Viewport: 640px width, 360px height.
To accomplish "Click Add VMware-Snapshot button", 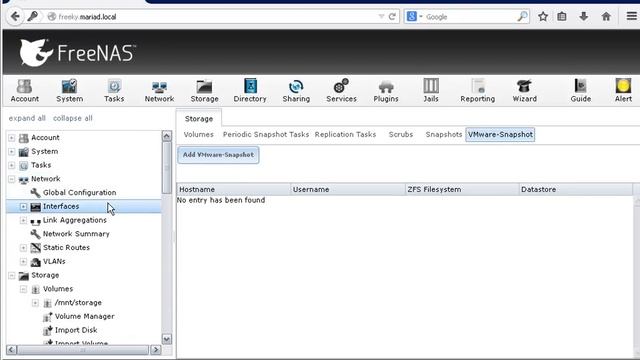I will click(x=218, y=155).
